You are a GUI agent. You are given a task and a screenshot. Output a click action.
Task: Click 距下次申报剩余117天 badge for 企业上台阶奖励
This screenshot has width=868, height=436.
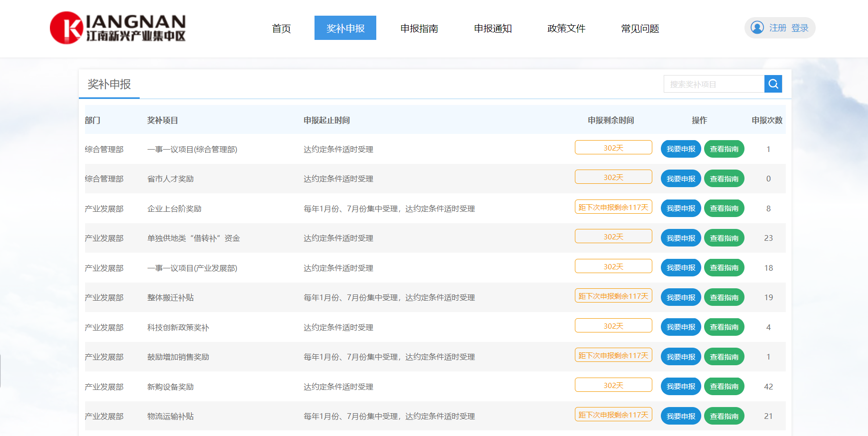(613, 207)
